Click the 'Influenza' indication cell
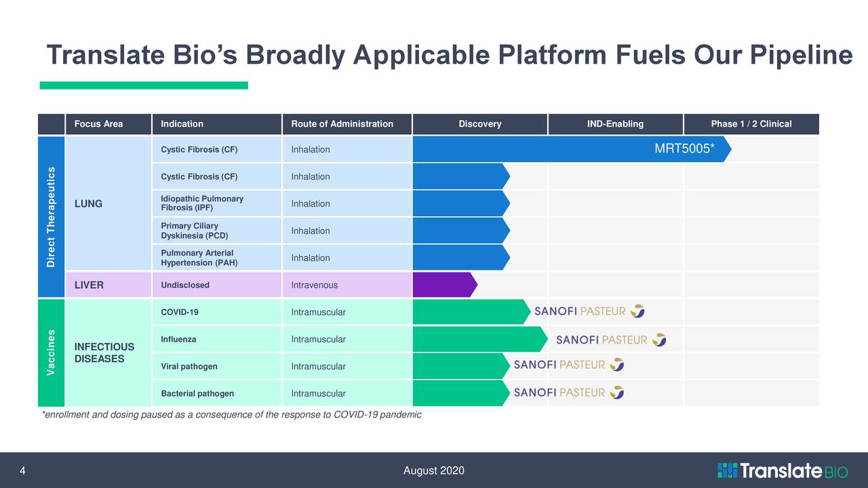The height and width of the screenshot is (488, 868). coord(216,339)
